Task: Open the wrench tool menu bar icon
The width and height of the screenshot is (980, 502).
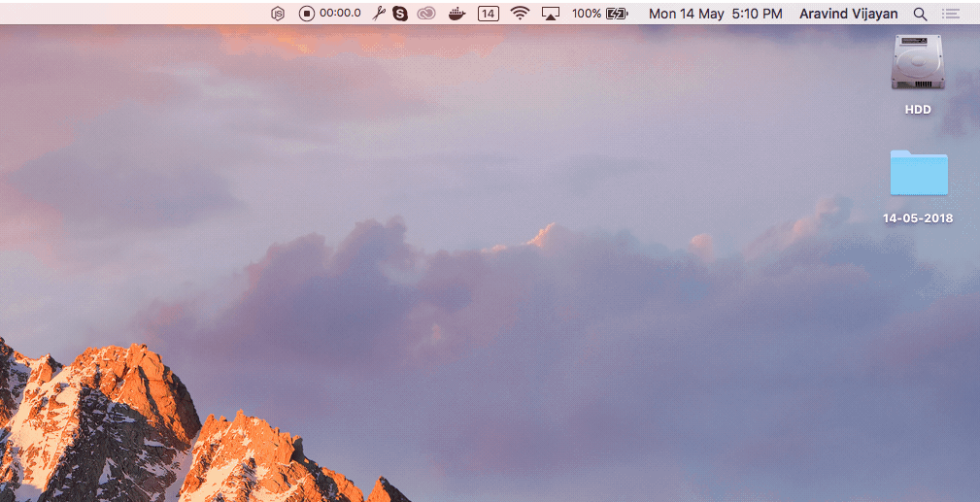Action: tap(379, 14)
